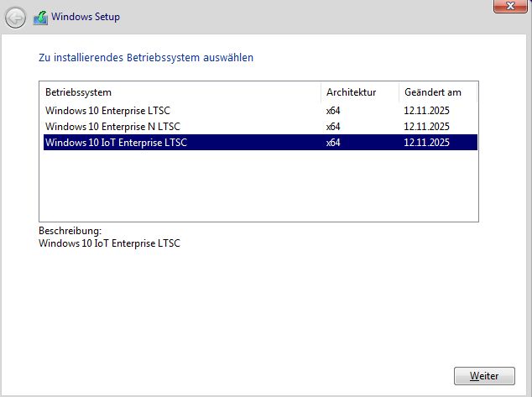
Task: Click the Beschreibung label
Action: [x=70, y=231]
